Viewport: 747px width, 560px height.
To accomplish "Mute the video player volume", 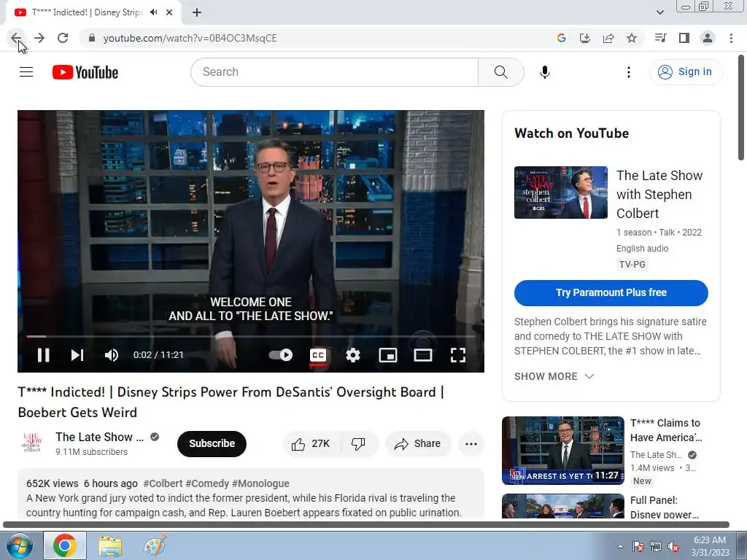I will point(112,355).
